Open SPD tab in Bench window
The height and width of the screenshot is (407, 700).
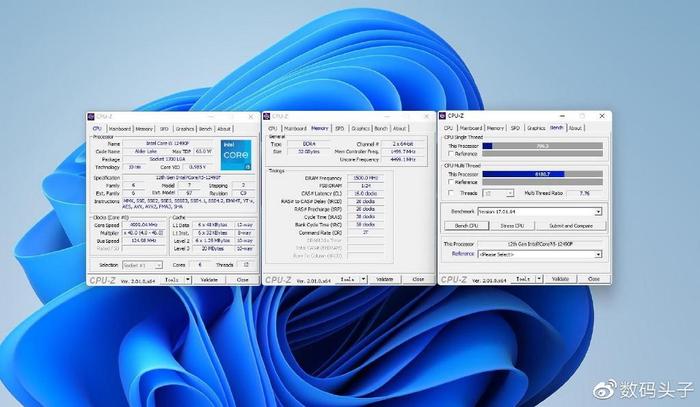coord(515,128)
